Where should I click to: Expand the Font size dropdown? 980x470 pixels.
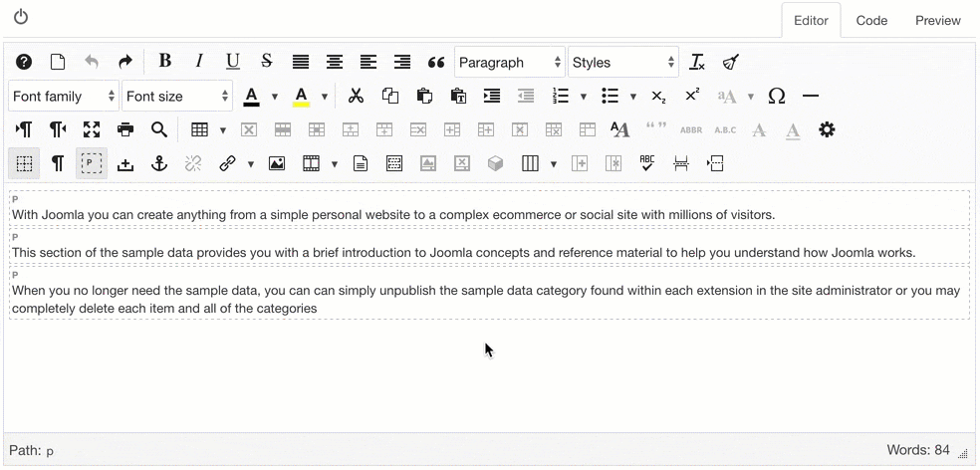pyautogui.click(x=177, y=96)
